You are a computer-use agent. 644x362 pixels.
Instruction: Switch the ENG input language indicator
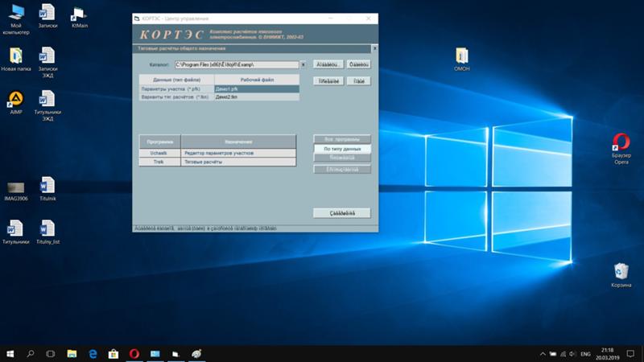coord(586,354)
